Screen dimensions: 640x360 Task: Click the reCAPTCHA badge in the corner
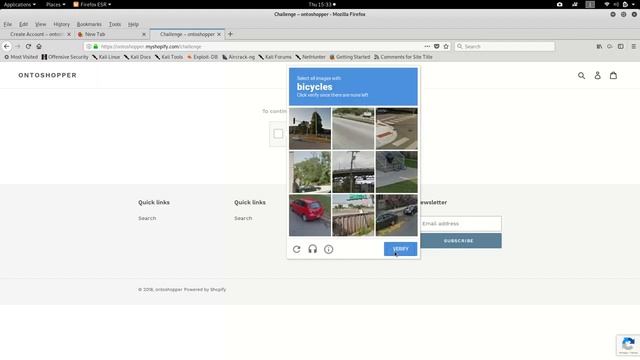[628, 345]
